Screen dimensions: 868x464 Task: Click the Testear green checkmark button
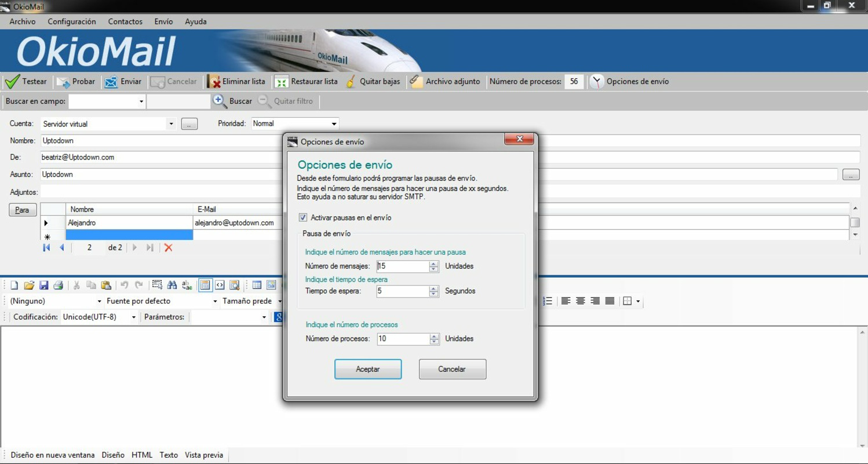[x=25, y=82]
